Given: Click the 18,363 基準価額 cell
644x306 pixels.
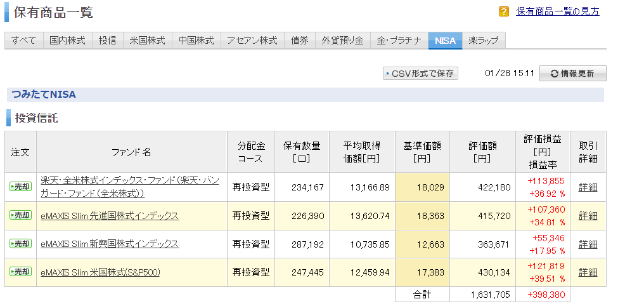Looking at the screenshot, I should click(x=422, y=215).
